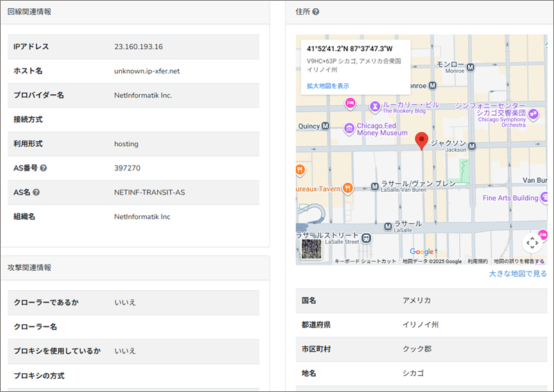The height and width of the screenshot is (392, 554).
Task: Click the LaSalle Street train station icon
Action: 366,238
